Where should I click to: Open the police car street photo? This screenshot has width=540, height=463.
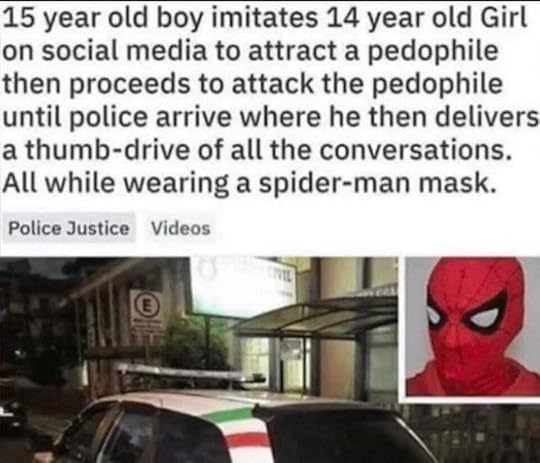tap(200, 360)
